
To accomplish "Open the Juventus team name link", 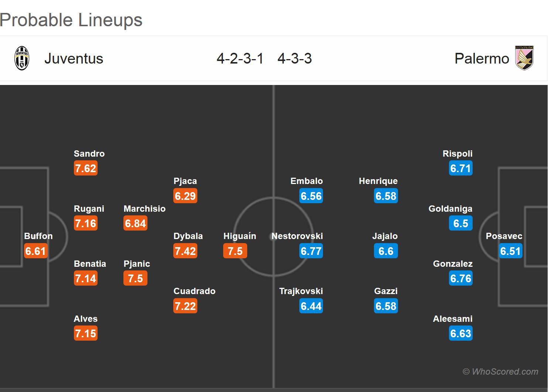I will click(x=74, y=58).
